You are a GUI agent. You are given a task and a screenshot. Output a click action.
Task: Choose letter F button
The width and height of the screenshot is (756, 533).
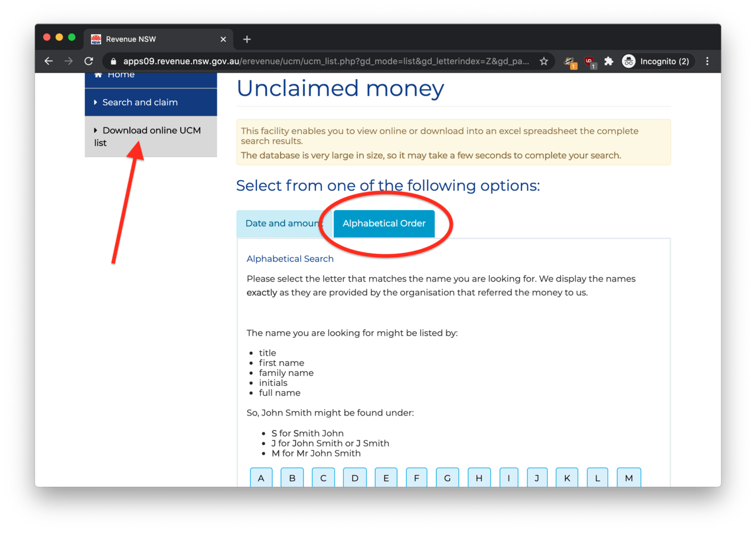click(x=416, y=478)
